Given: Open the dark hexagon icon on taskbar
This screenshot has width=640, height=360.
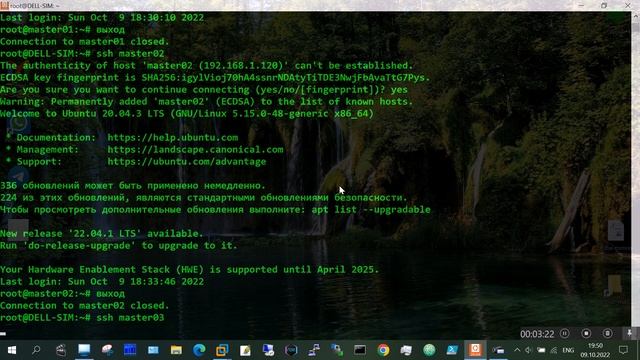Looking at the screenshot, I should click(x=291, y=350).
